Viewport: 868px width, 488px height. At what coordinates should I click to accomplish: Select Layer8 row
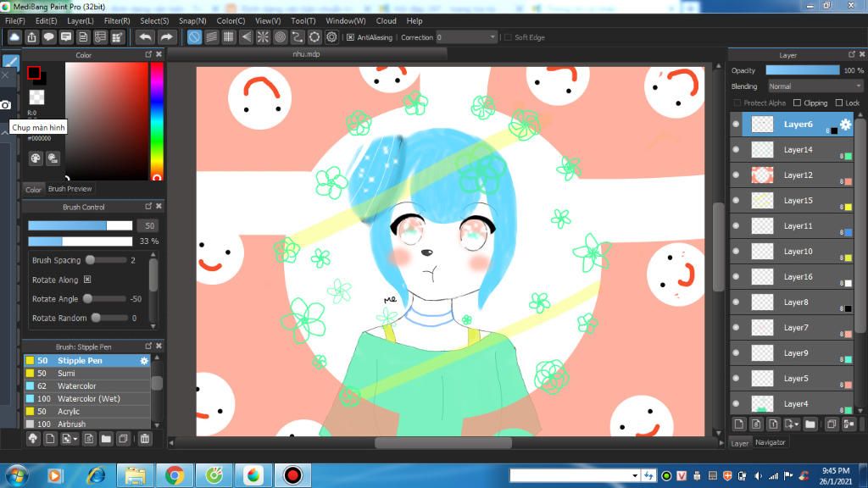pos(793,302)
